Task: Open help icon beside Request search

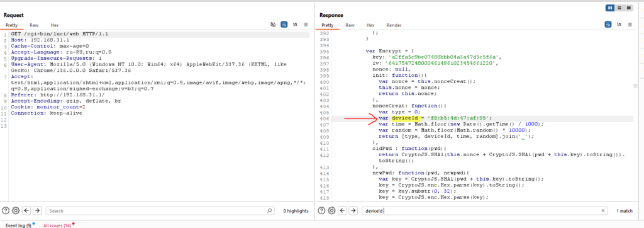Action: pyautogui.click(x=6, y=211)
